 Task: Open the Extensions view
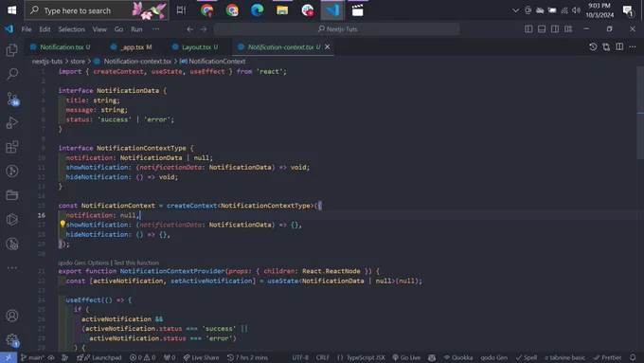pyautogui.click(x=12, y=147)
